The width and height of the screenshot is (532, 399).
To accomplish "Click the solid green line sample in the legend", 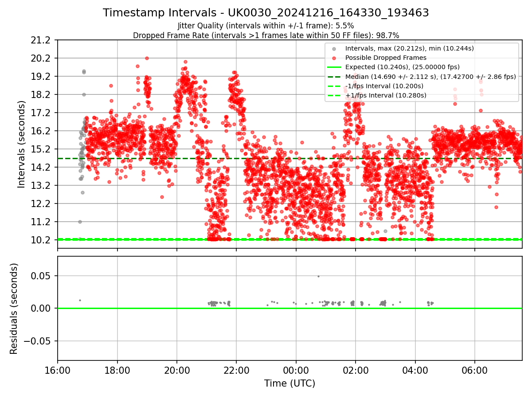I will point(334,67).
